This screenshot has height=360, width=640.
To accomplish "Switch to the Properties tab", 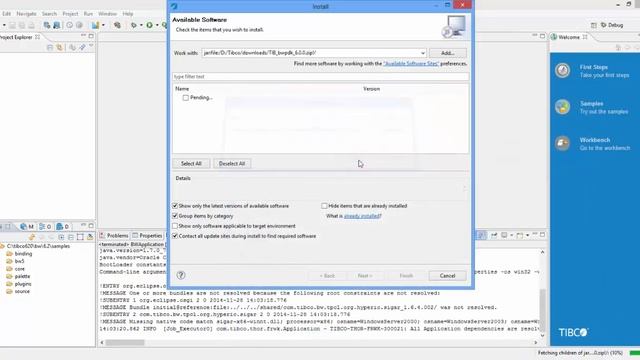I will coord(147,236).
